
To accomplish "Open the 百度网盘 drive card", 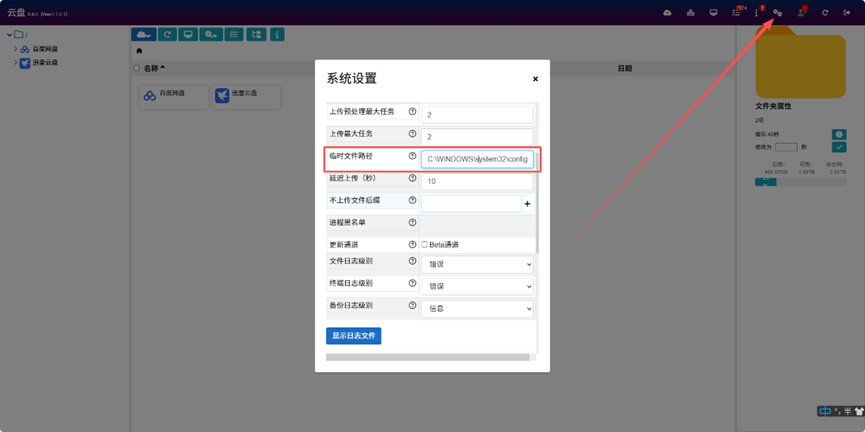I will (174, 97).
